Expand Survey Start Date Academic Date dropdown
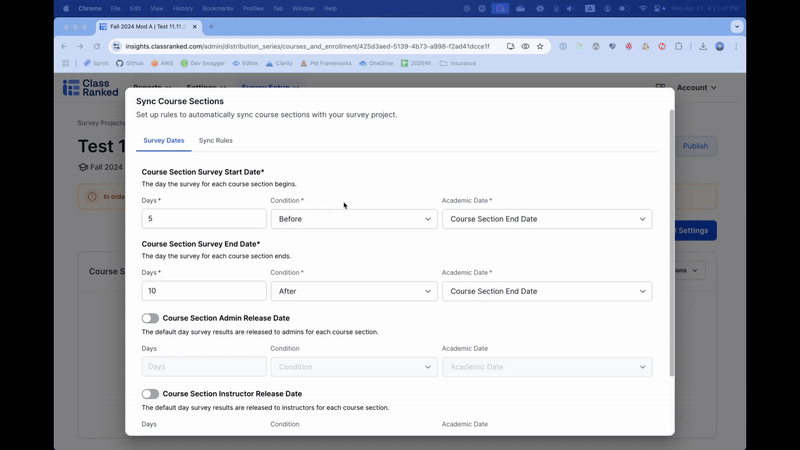 tap(546, 219)
